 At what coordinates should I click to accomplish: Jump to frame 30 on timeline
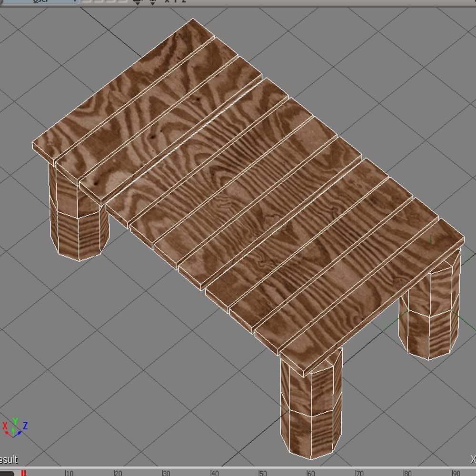pyautogui.click(x=166, y=473)
